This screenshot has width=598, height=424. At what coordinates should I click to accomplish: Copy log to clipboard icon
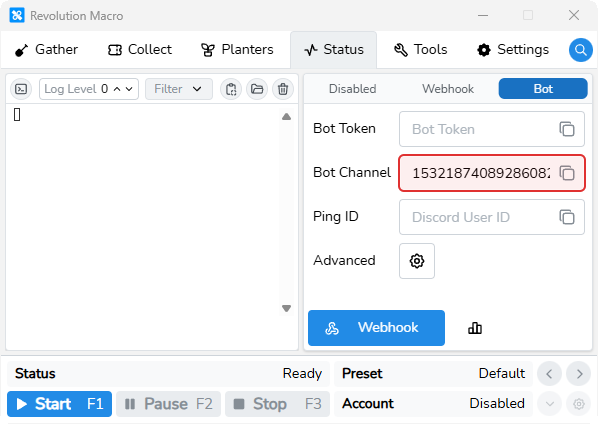point(231,89)
